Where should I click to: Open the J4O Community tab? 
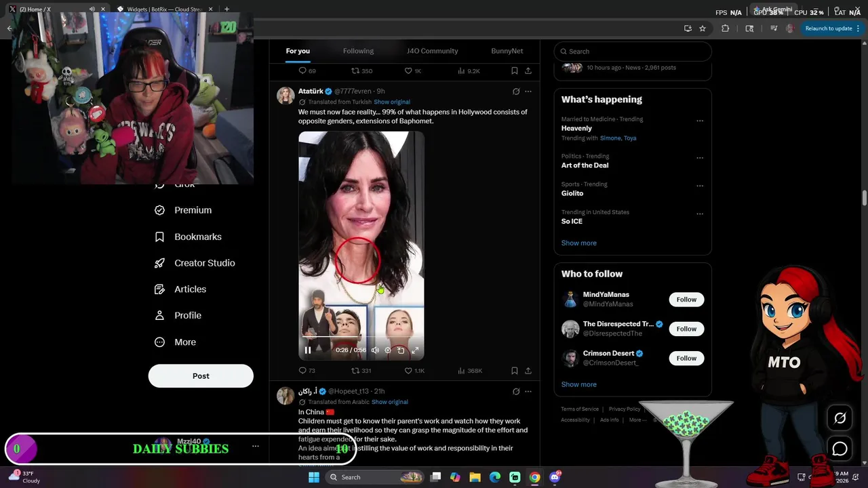(x=433, y=51)
